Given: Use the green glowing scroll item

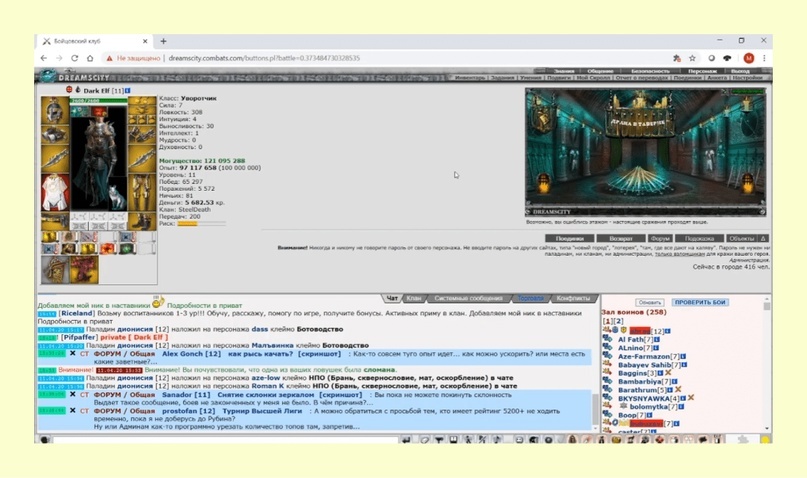Looking at the screenshot, I should click(x=127, y=249).
